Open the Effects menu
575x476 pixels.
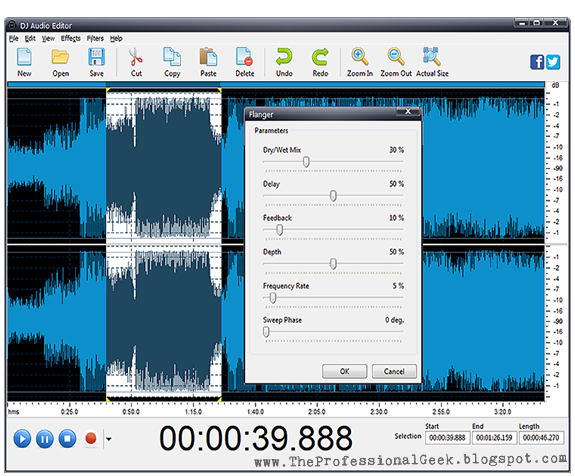(x=71, y=39)
